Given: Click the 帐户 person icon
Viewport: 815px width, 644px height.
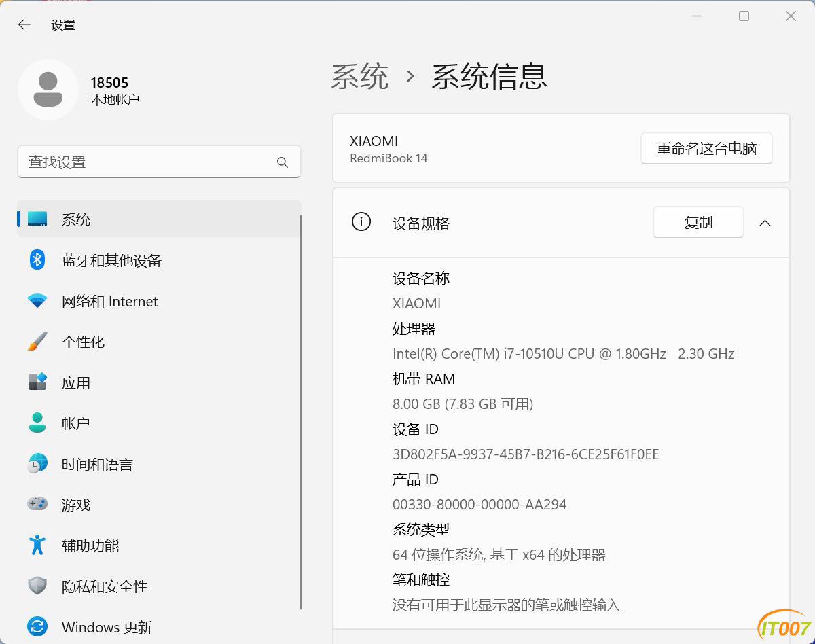Looking at the screenshot, I should point(37,423).
